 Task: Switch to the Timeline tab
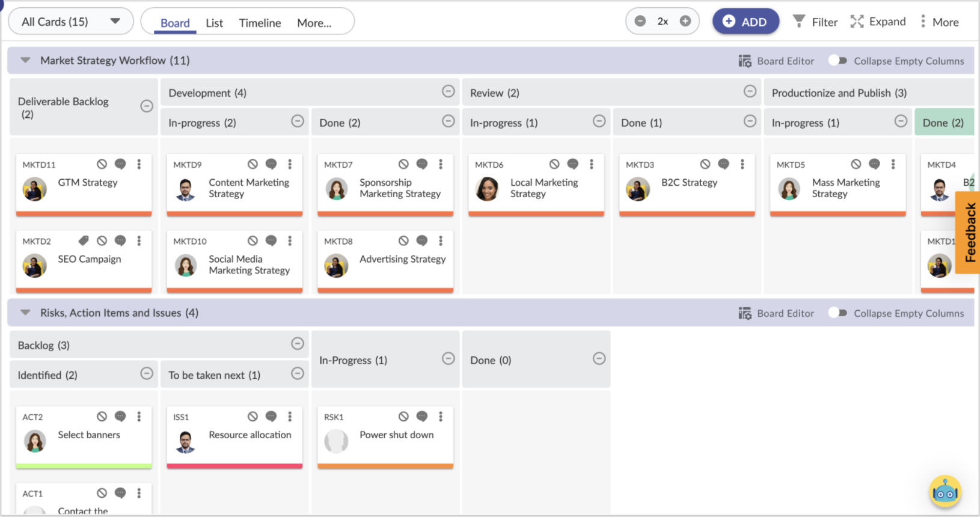click(259, 23)
